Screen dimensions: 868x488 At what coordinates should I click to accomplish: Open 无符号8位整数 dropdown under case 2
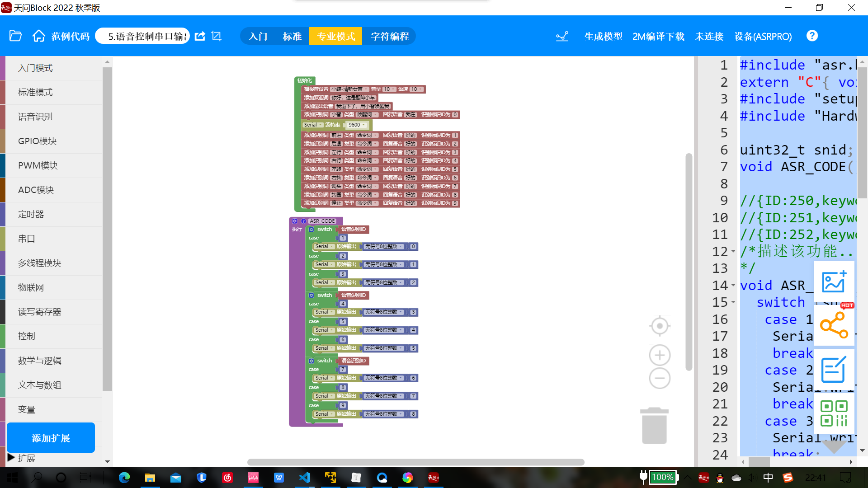click(x=384, y=265)
